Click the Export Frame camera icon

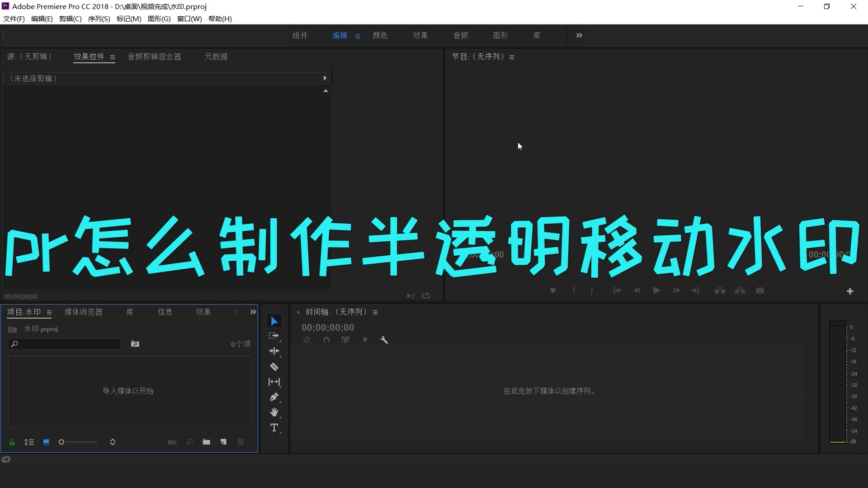[760, 291]
